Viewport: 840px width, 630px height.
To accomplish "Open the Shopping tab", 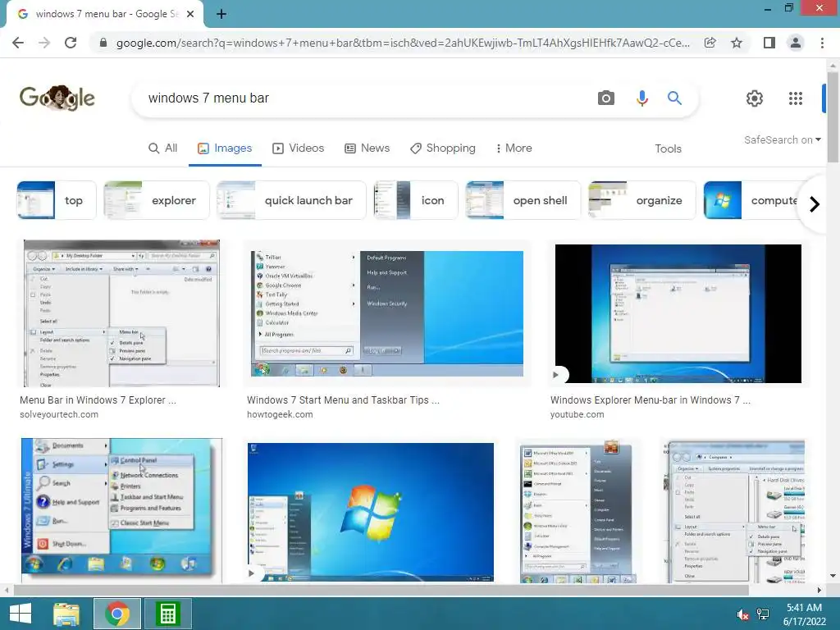I will 442,148.
